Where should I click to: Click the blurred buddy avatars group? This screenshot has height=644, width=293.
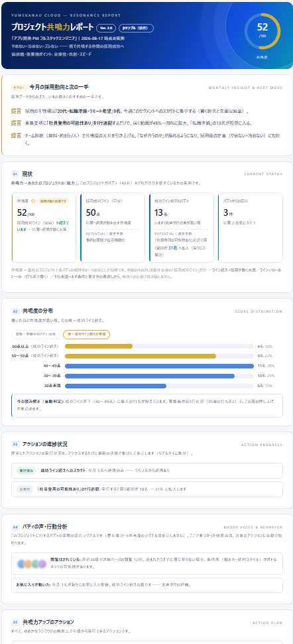(x=32, y=564)
